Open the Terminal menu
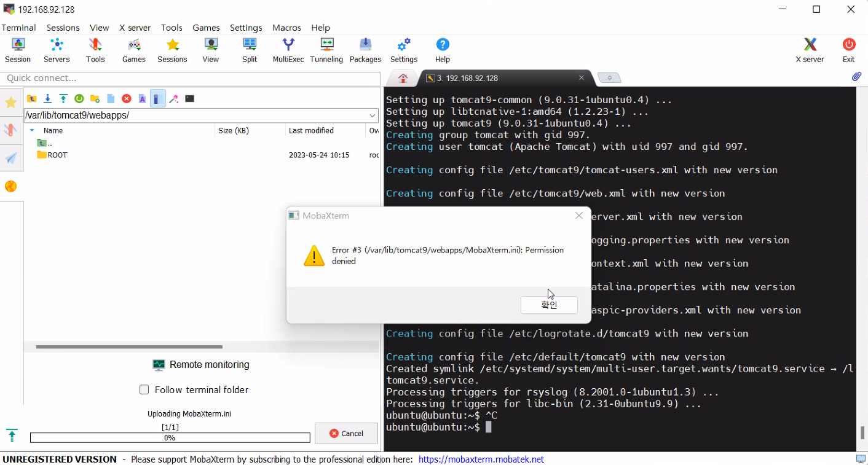The image size is (868, 465). coord(18,28)
